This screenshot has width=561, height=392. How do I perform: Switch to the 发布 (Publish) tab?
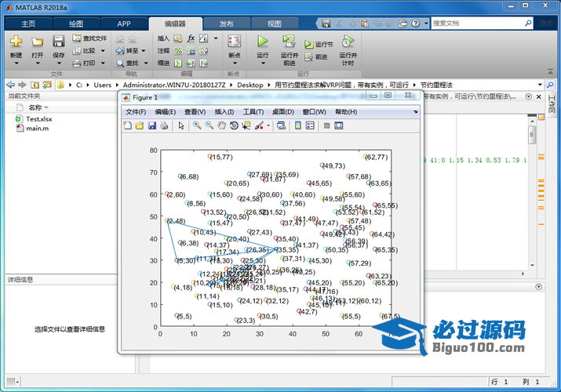click(x=227, y=24)
